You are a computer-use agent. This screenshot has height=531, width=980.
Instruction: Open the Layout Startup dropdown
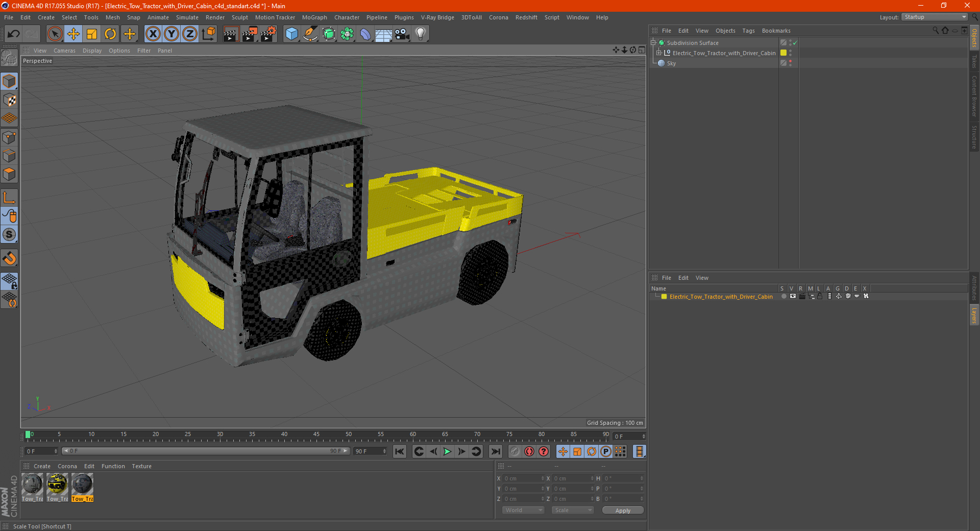coord(935,17)
